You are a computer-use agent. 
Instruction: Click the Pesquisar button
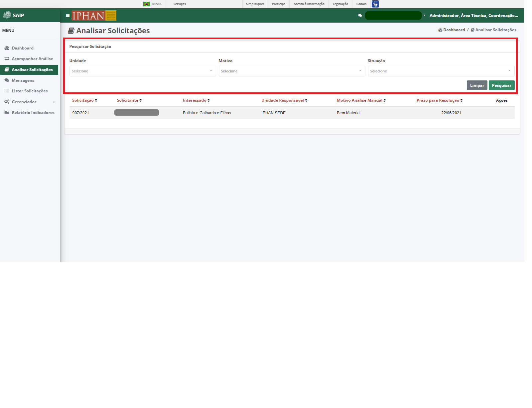tap(501, 85)
